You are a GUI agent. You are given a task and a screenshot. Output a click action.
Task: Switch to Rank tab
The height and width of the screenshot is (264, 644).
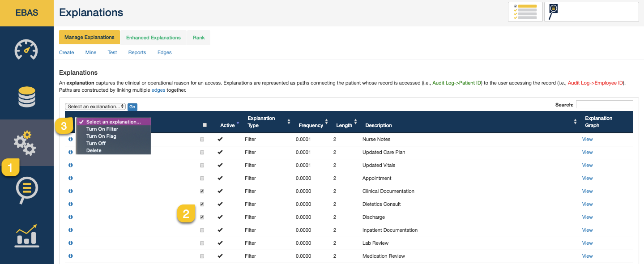[x=199, y=38]
